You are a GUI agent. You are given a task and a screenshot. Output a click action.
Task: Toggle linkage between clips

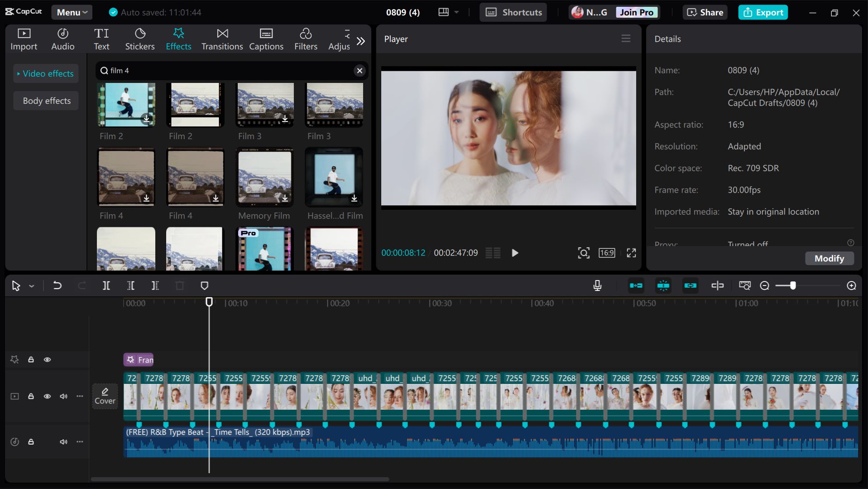[690, 286]
